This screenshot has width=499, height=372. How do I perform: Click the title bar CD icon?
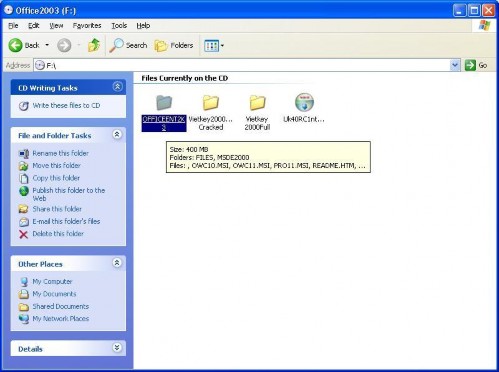(x=9, y=10)
